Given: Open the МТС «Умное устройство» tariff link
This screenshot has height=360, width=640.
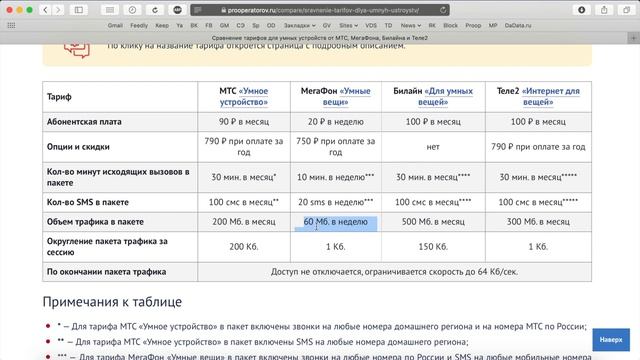Looking at the screenshot, I should click(244, 96).
